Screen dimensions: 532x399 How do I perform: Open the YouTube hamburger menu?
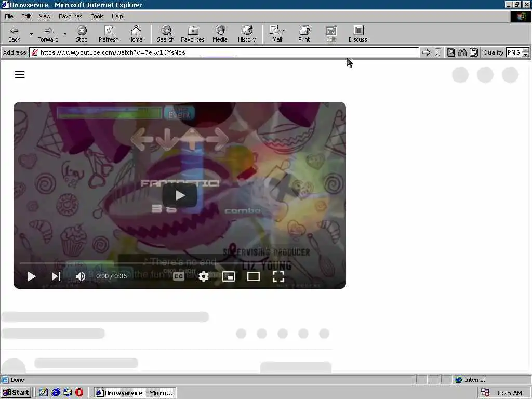point(20,75)
